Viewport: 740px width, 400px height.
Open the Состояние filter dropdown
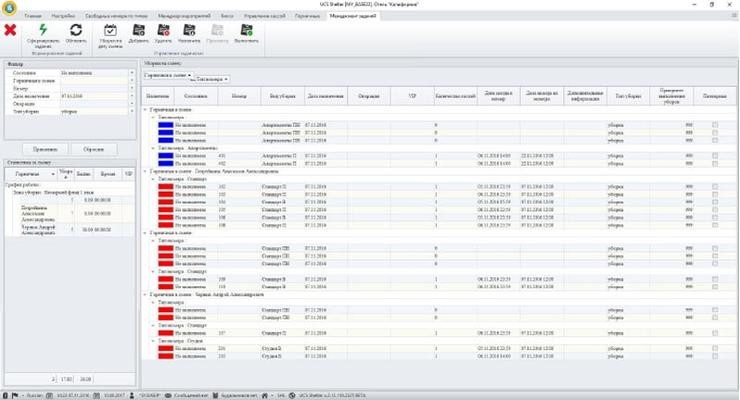(130, 73)
